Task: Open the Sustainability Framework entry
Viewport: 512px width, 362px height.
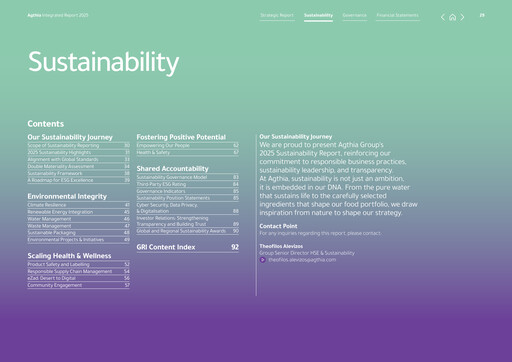Action: [x=79, y=173]
